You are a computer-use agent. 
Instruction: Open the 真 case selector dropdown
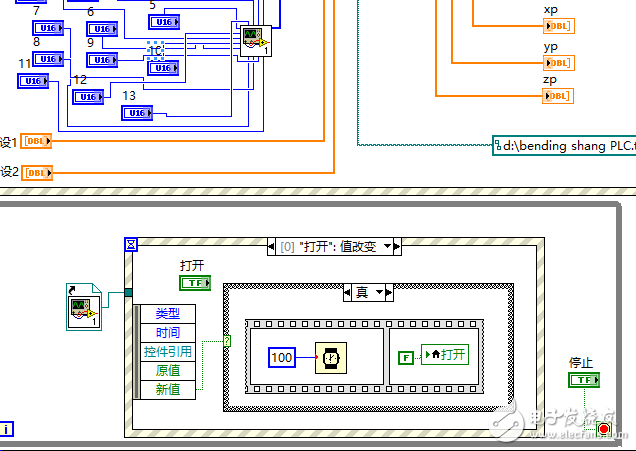click(379, 292)
